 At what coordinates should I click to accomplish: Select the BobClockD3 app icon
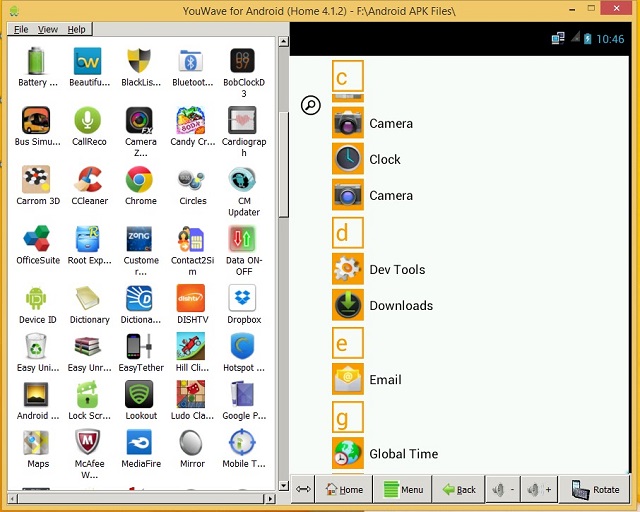coord(242,61)
